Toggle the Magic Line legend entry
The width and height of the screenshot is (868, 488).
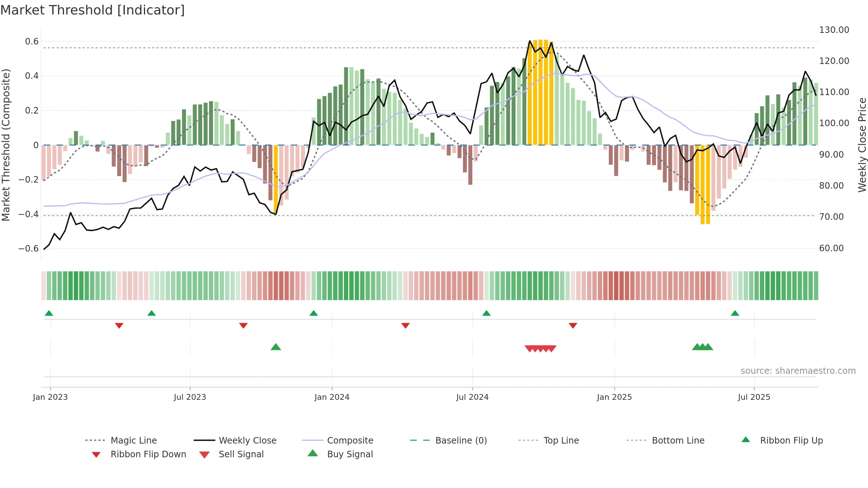[x=121, y=440]
